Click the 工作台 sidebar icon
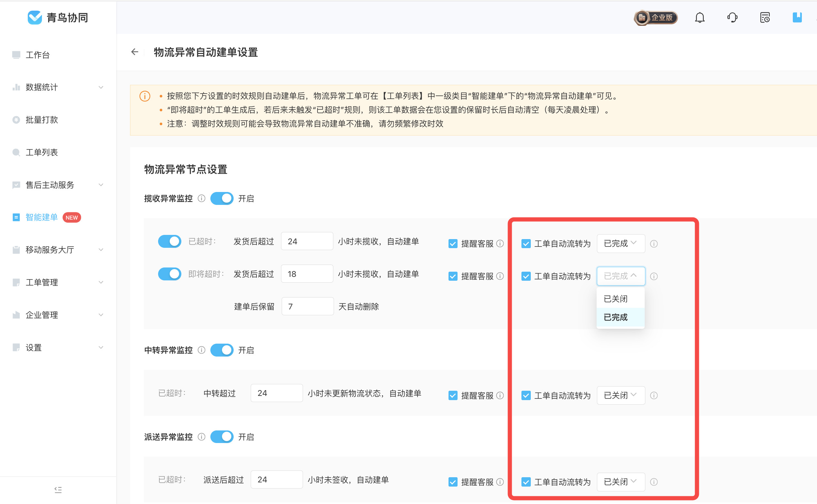This screenshot has width=817, height=504. point(16,55)
